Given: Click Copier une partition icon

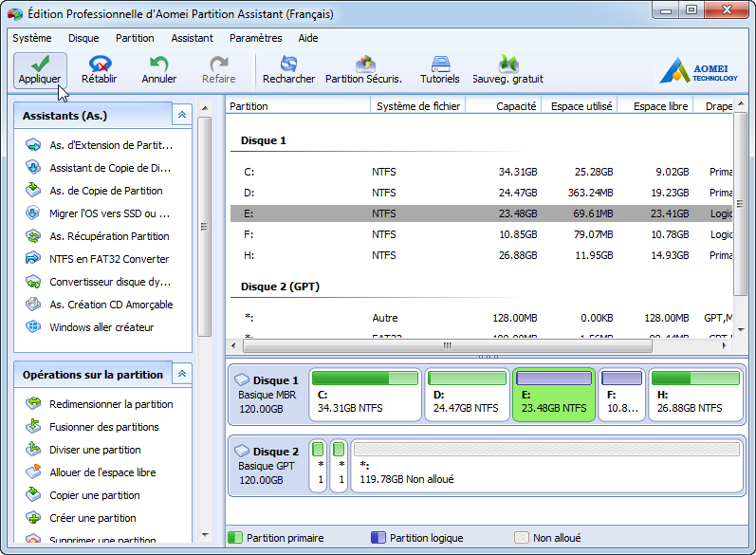Looking at the screenshot, I should click(x=33, y=494).
